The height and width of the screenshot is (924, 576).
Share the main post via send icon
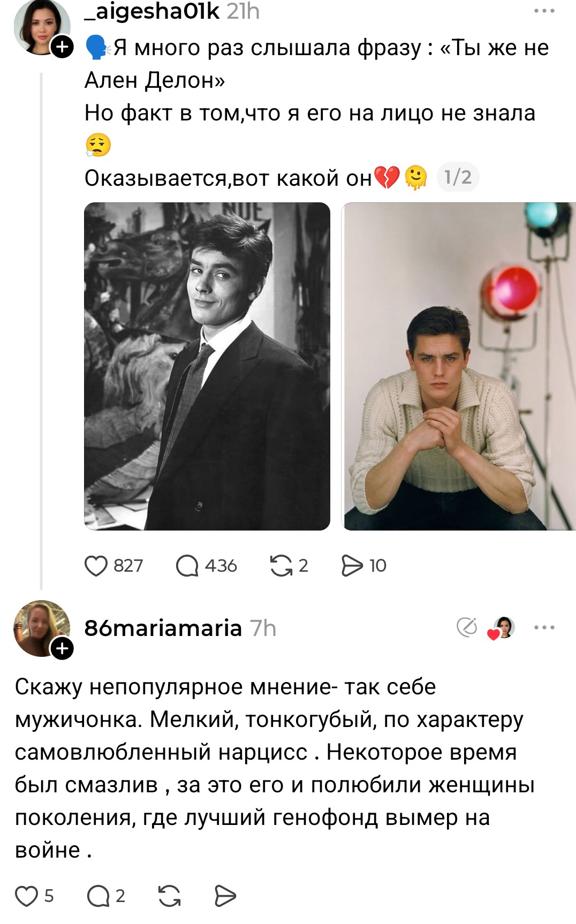coord(352,566)
